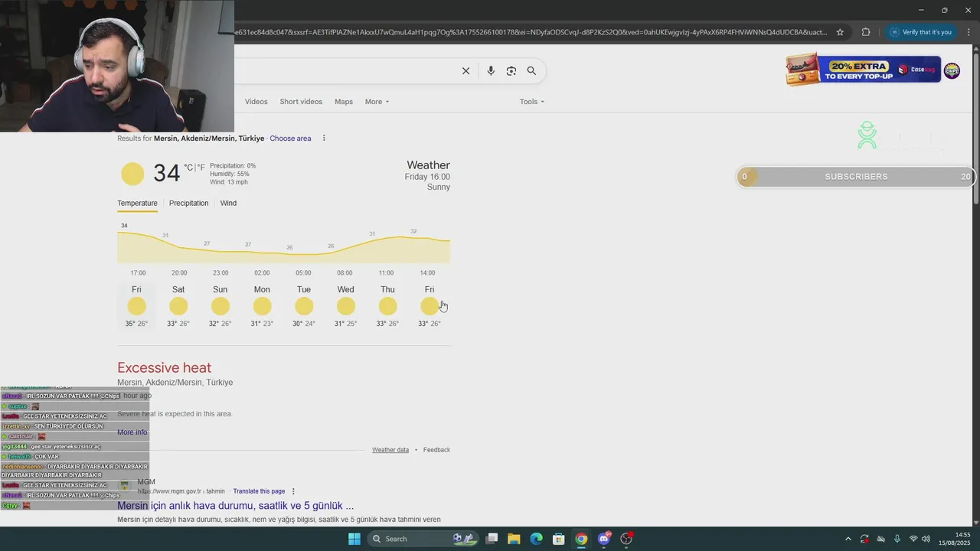Click the Choose area link
Viewport: 980px width, 551px height.
coord(290,139)
